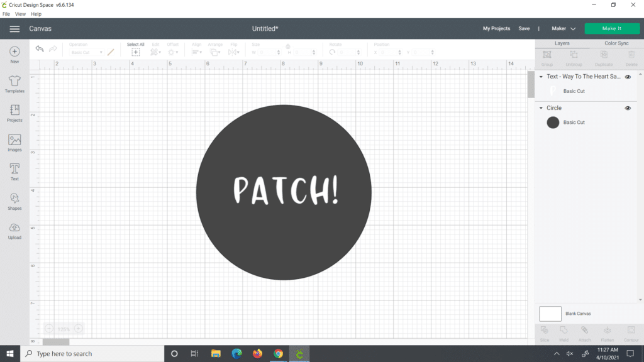
Task: Open the Projects panel
Action: 14,113
